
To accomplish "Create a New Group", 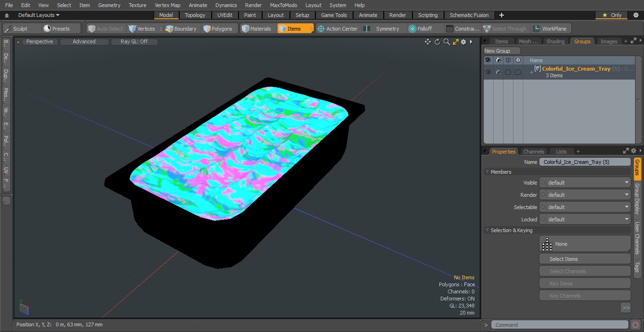I will pyautogui.click(x=502, y=51).
